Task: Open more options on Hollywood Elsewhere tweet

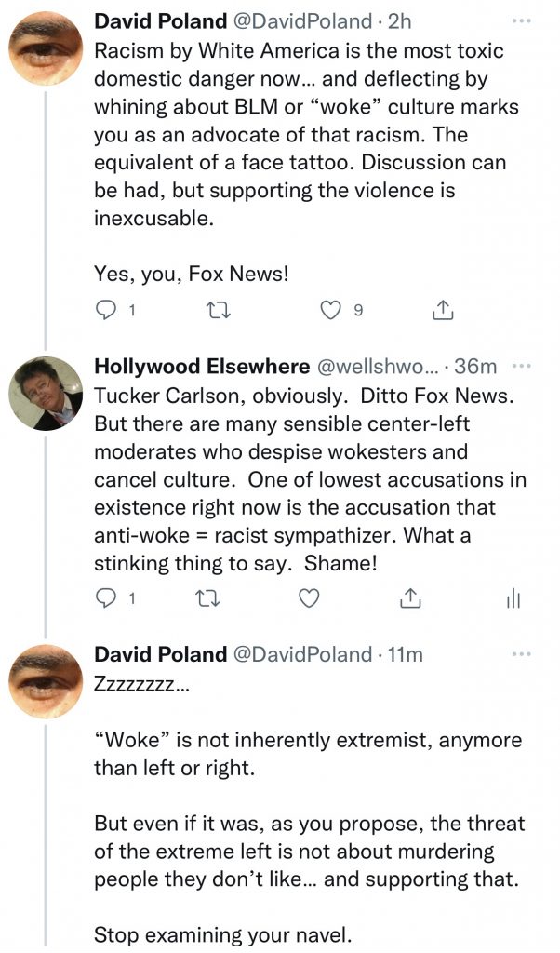Action: pyautogui.click(x=521, y=366)
